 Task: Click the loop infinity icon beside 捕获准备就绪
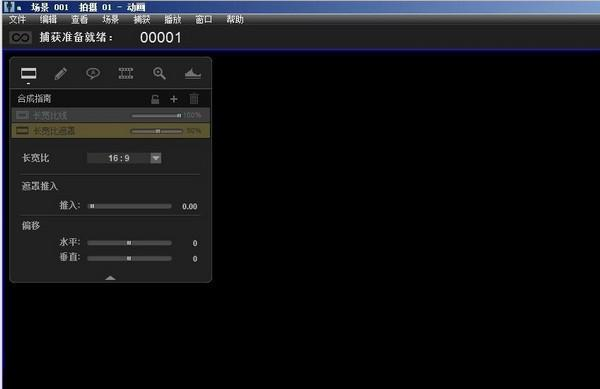[20, 37]
